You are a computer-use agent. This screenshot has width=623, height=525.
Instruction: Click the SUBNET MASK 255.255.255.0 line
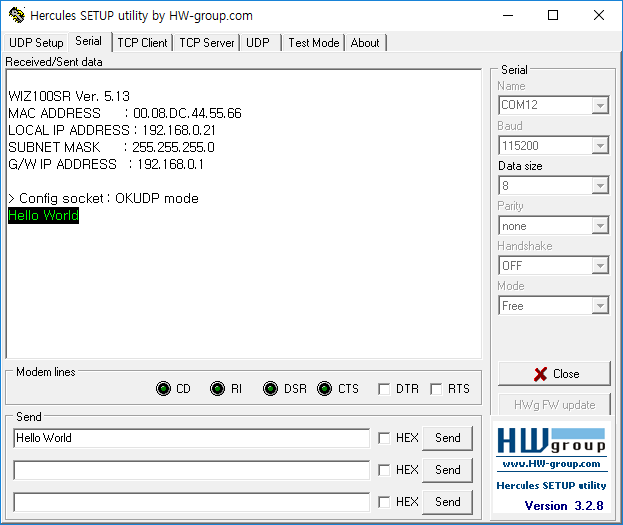pyautogui.click(x=111, y=147)
